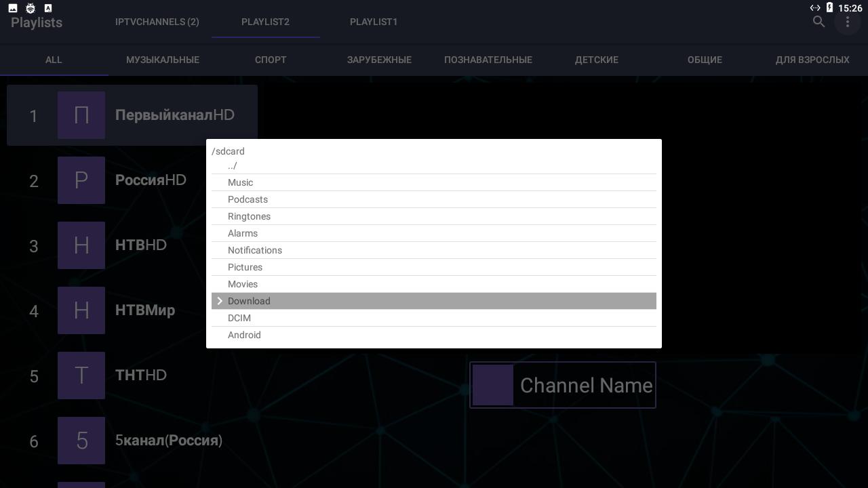Select the ДЕТСКИЕ category tab
868x488 pixels.
pos(597,60)
